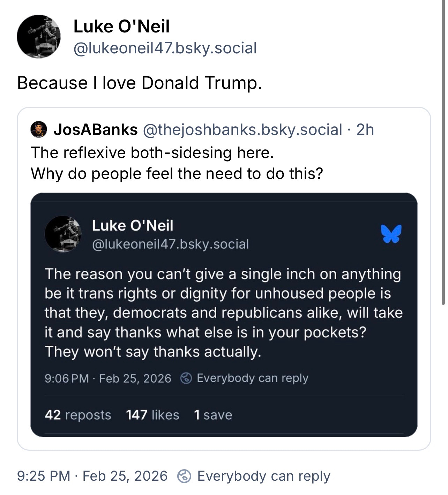This screenshot has height=495, width=448.
Task: Open Luke O'Neil display name at top
Action: coord(121,27)
